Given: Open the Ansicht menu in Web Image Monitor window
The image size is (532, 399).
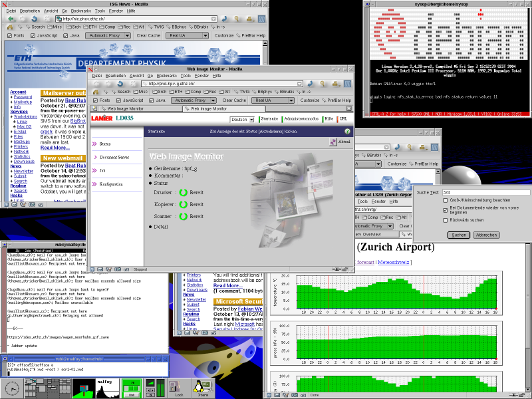Looking at the screenshot, I should pos(137,76).
